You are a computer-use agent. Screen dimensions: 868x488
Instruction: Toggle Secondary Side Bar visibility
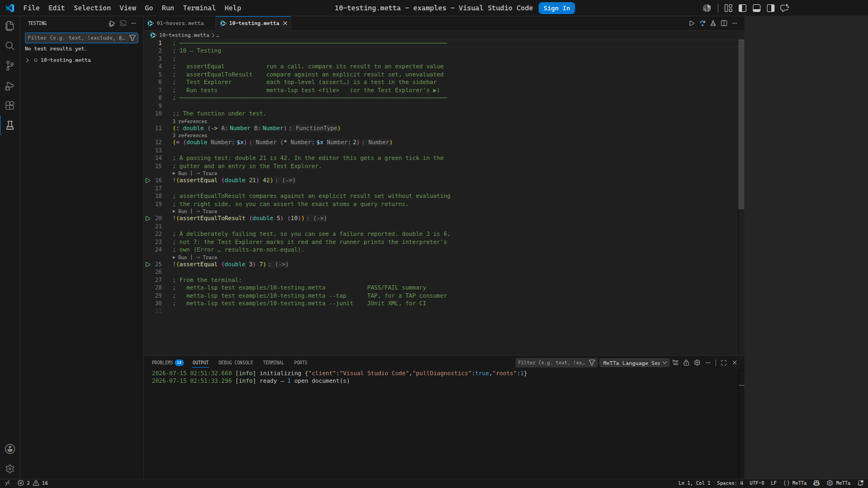click(771, 8)
